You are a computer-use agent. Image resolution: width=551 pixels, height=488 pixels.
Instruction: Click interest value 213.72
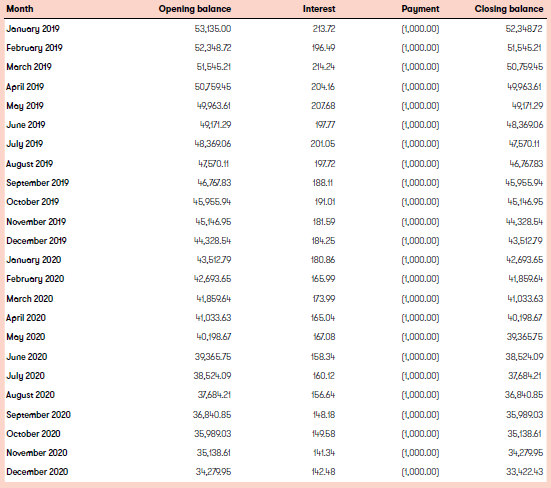pyautogui.click(x=324, y=29)
